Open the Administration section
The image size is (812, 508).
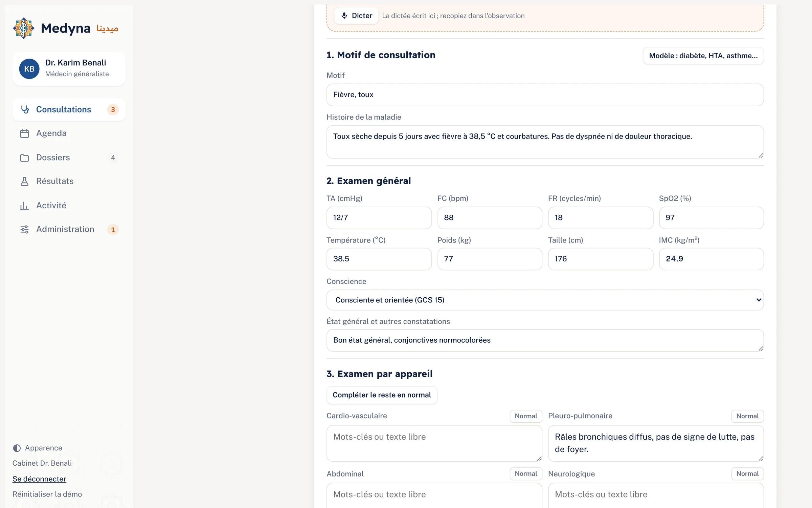point(69,229)
